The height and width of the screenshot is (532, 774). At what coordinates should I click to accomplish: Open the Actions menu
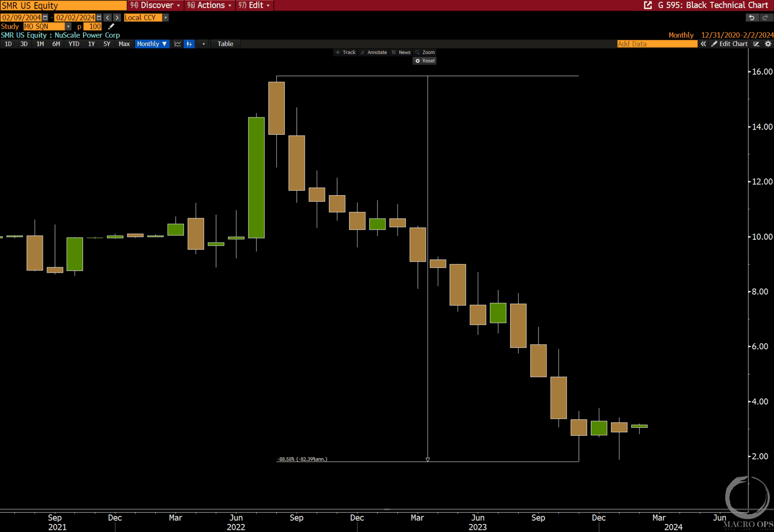coord(209,5)
